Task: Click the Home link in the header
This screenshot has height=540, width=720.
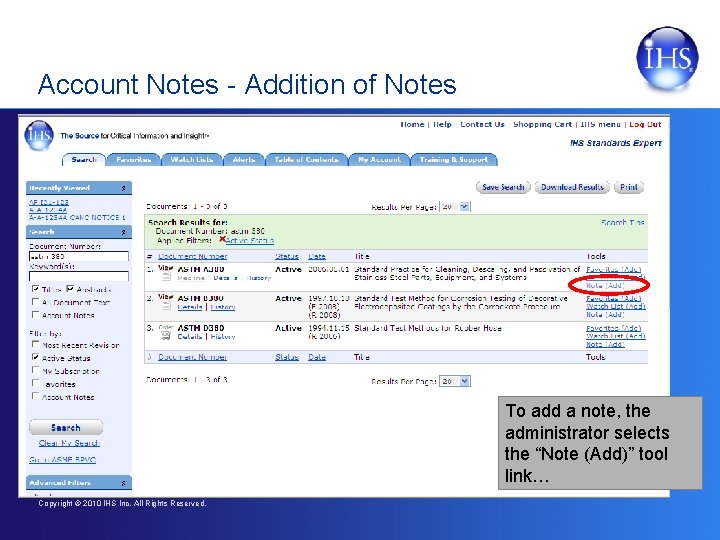Action: 412,124
